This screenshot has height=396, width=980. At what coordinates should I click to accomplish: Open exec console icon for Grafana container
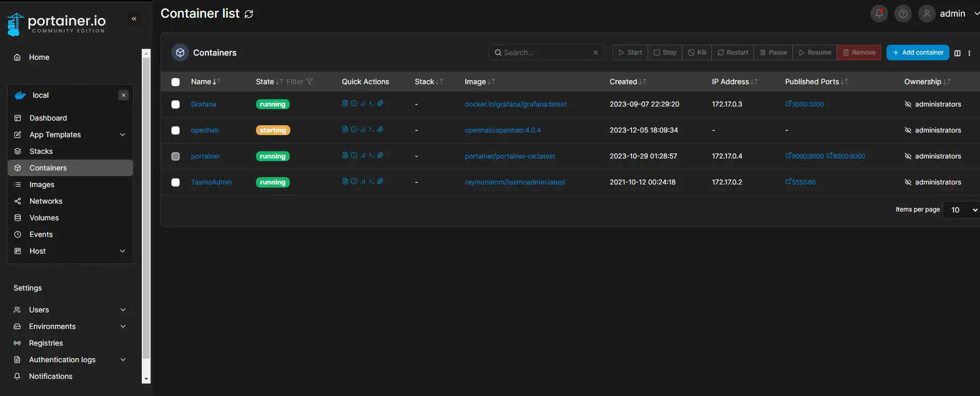[x=371, y=103]
